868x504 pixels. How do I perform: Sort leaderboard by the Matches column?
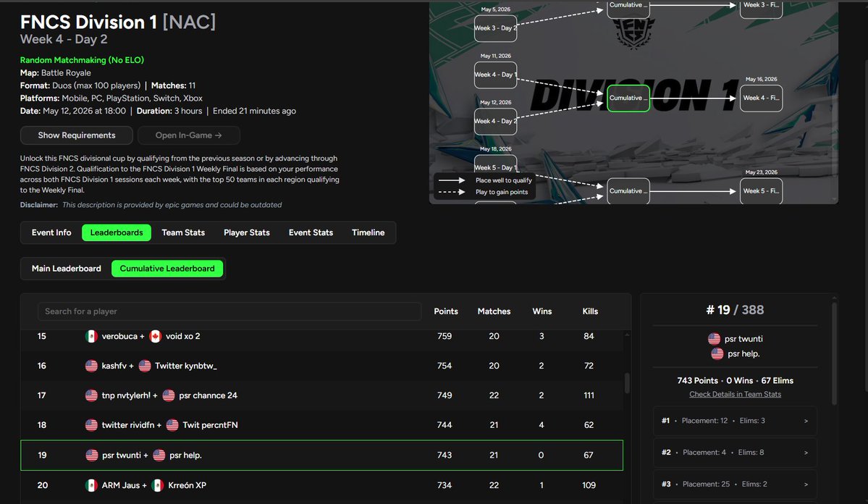click(x=494, y=311)
